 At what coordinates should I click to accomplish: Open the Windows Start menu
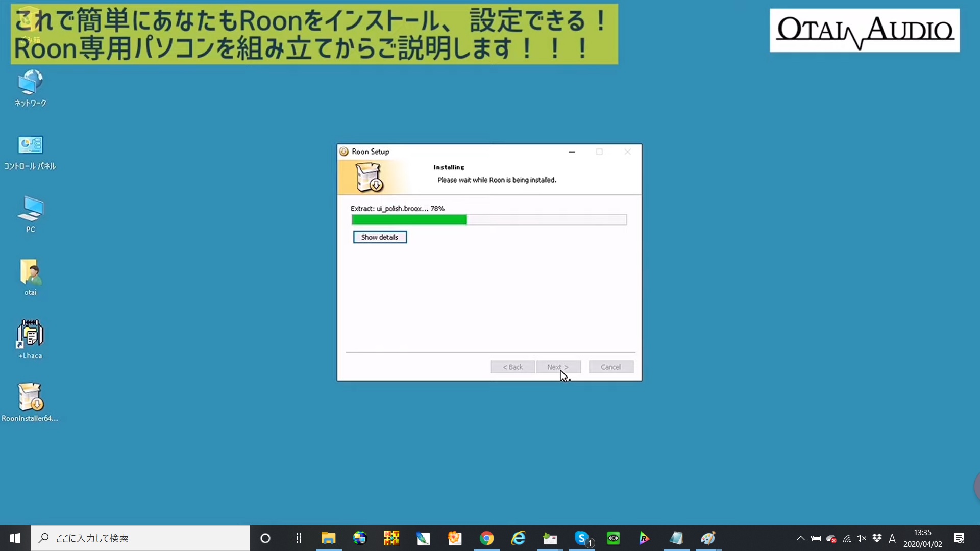15,538
